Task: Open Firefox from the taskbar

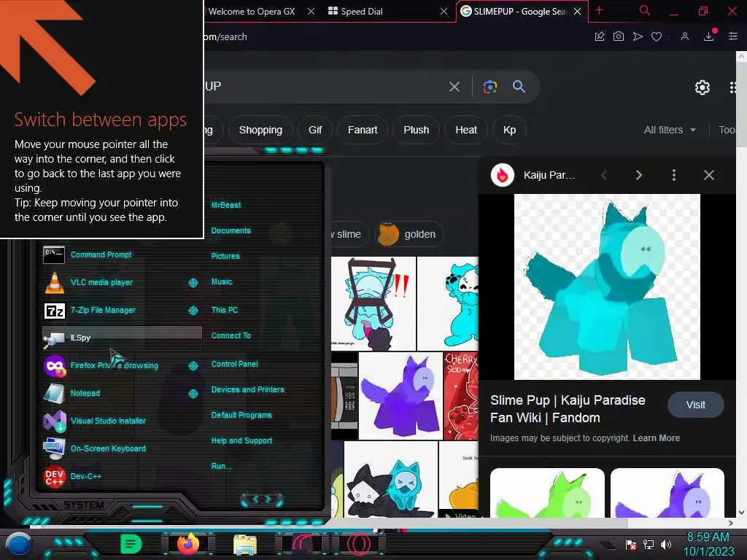Action: click(188, 544)
